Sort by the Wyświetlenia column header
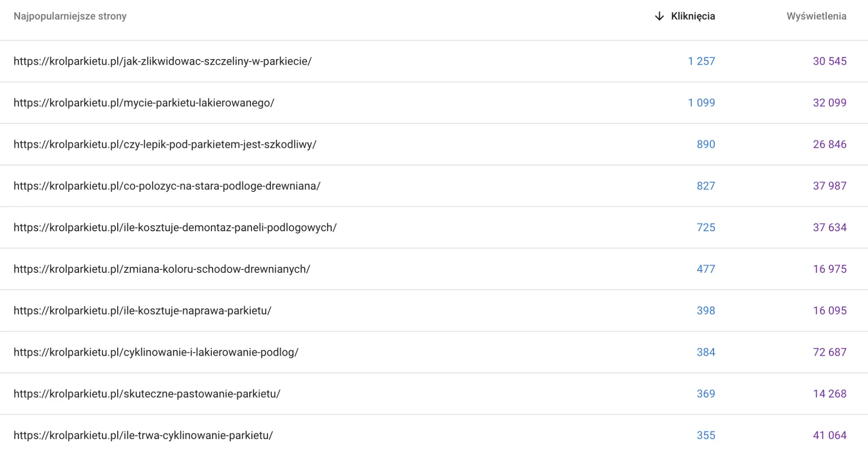This screenshot has width=868, height=455. click(816, 16)
